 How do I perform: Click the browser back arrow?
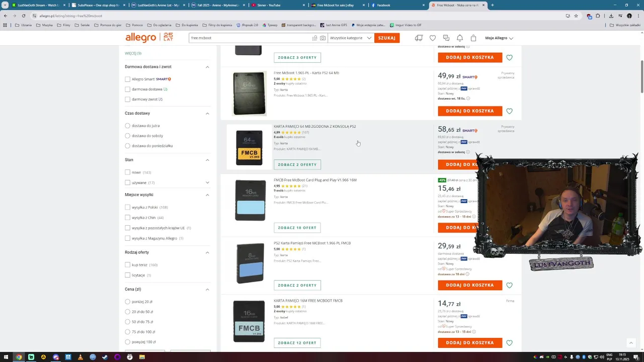pyautogui.click(x=6, y=16)
